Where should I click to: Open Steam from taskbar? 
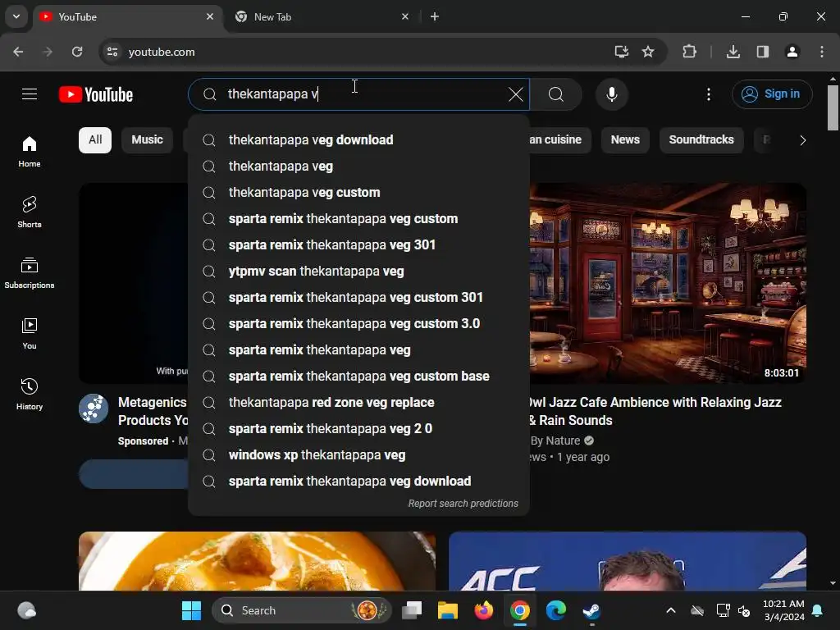point(591,610)
